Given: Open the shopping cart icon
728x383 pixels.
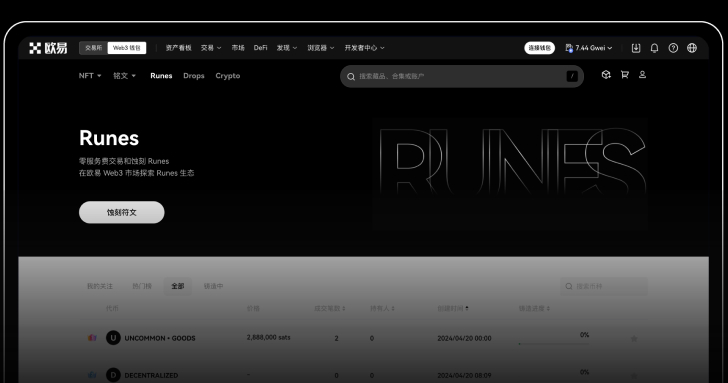Looking at the screenshot, I should click(x=624, y=75).
